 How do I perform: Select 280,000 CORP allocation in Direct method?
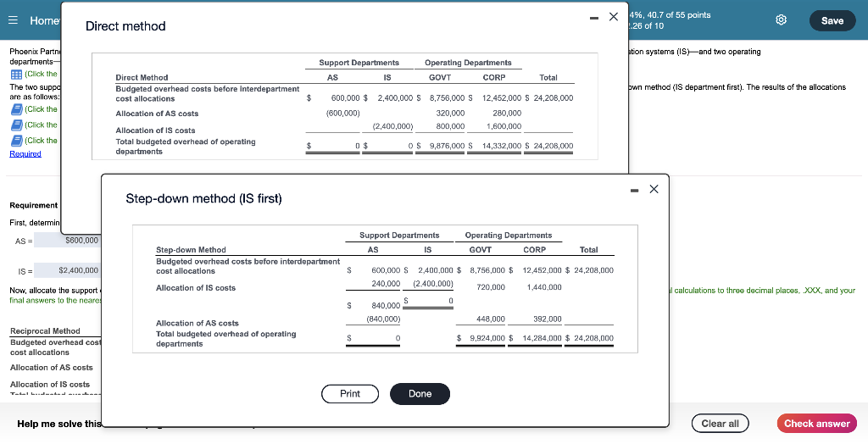coord(507,113)
